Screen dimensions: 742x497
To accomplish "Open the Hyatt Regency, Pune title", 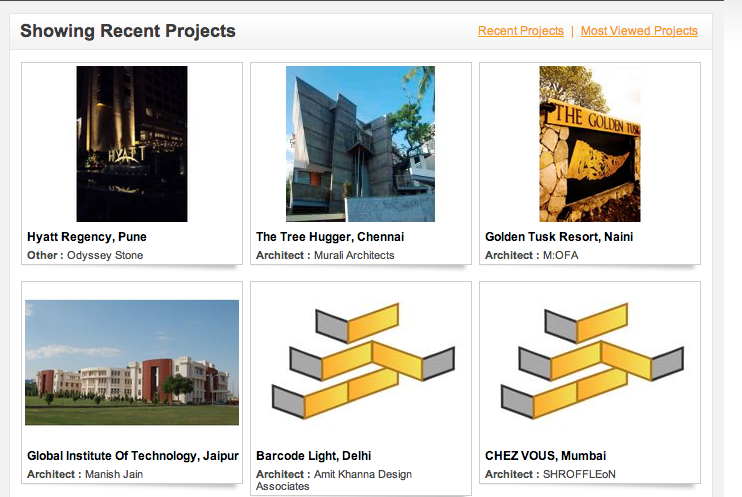I will 87,237.
